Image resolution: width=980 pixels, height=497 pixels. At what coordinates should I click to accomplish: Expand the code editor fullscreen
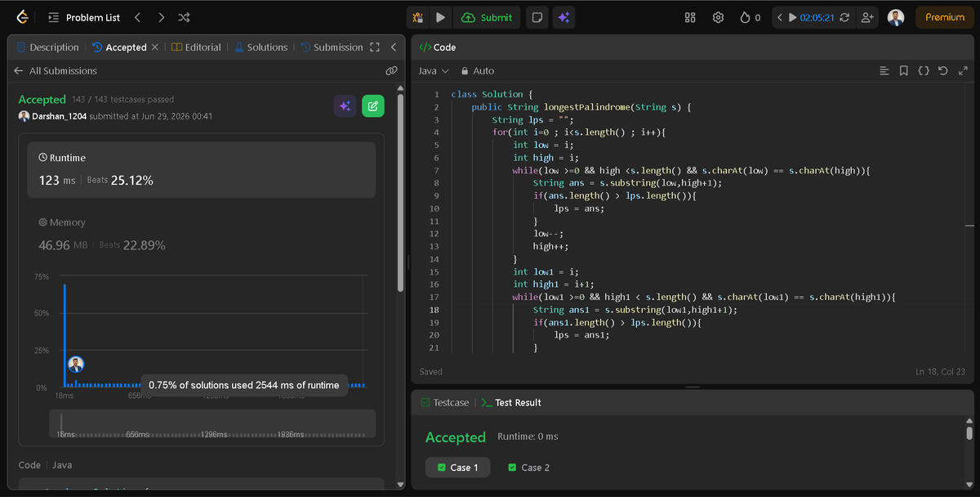pyautogui.click(x=963, y=71)
